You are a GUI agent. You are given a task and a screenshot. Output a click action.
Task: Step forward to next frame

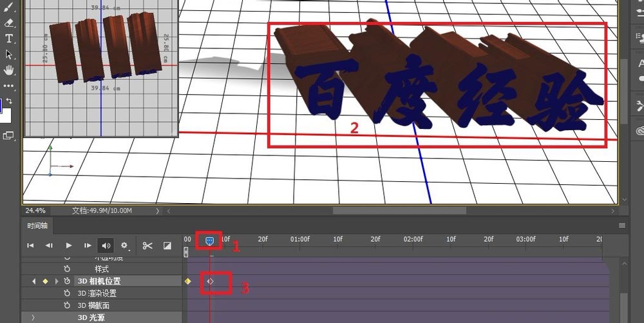point(88,246)
